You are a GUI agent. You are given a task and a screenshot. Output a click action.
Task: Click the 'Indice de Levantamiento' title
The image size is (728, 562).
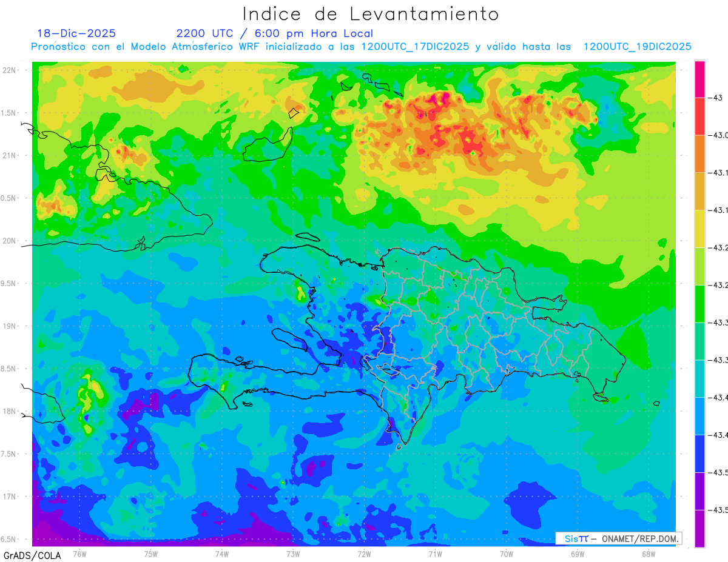coord(370,14)
